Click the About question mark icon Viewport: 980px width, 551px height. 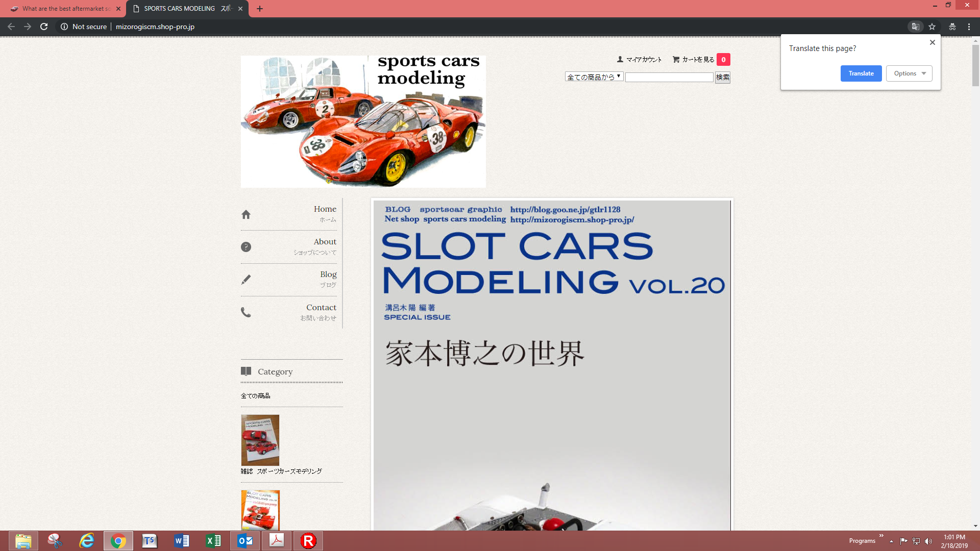[x=246, y=247]
